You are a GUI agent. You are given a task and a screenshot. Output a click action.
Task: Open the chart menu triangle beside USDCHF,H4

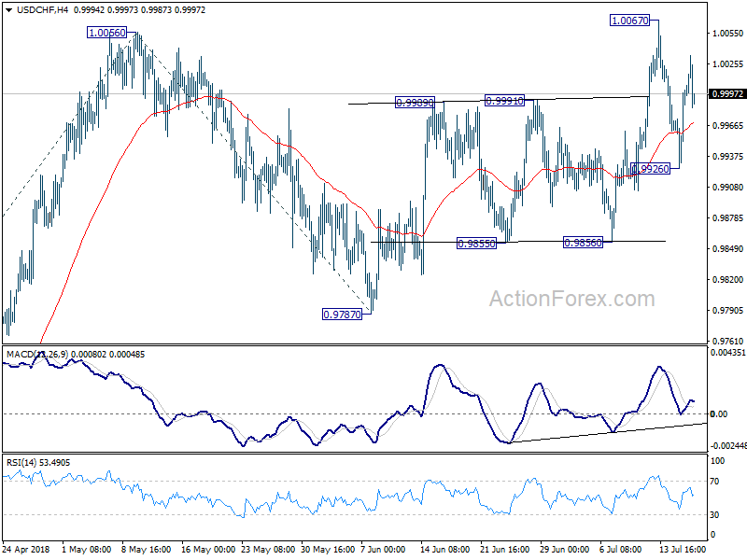pyautogui.click(x=8, y=10)
